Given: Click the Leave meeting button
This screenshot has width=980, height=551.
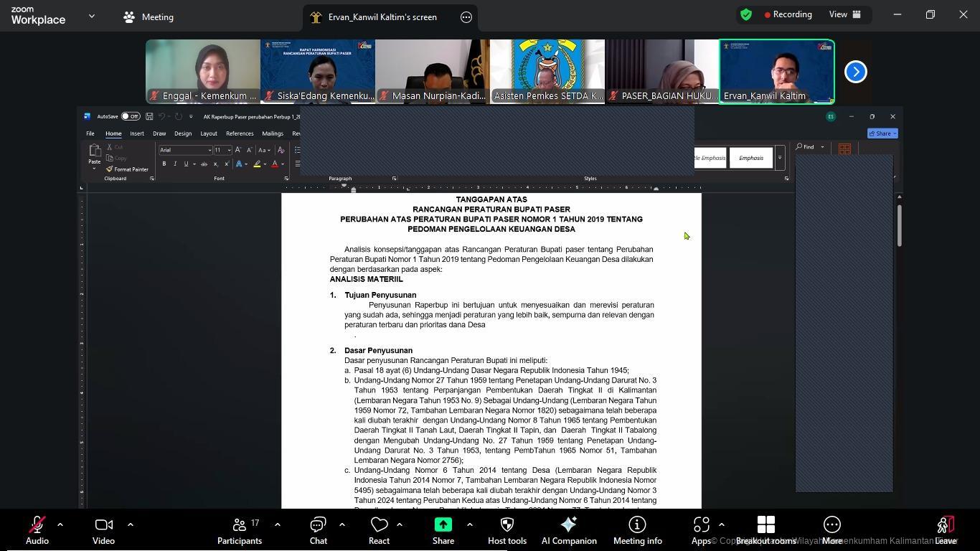Looking at the screenshot, I should point(946,530).
